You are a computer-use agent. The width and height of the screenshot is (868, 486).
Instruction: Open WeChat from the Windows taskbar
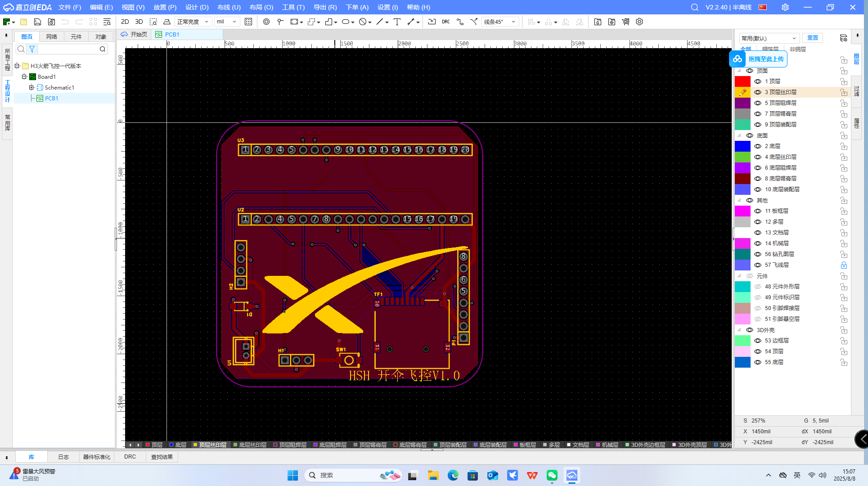(x=552, y=475)
